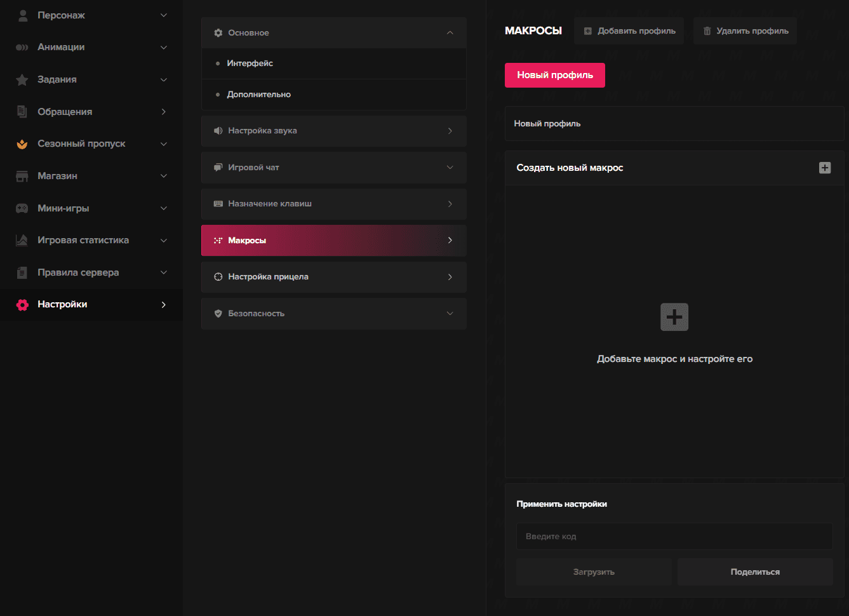The height and width of the screenshot is (616, 849).
Task: Click the Сезонный пропуск icon in sidebar
Action: pos(22,144)
